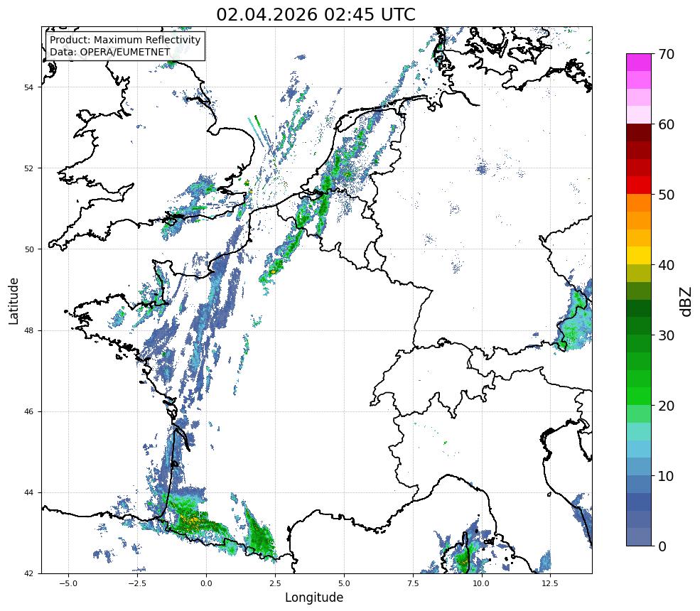Click the latitude tick label "52"

tap(28, 168)
